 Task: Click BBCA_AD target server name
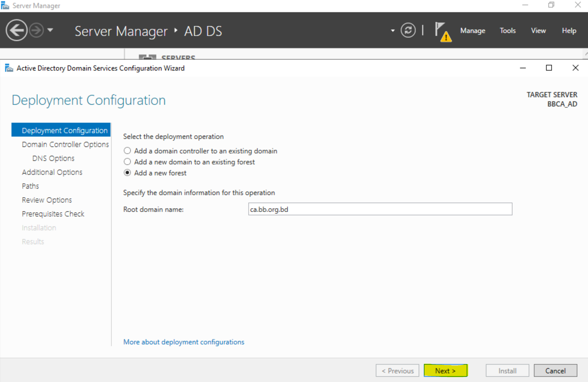562,104
